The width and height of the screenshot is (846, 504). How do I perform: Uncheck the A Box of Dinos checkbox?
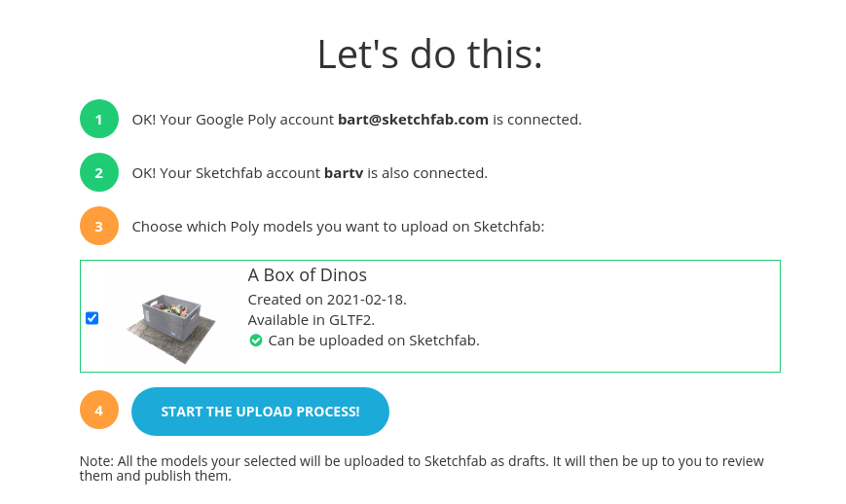92,318
